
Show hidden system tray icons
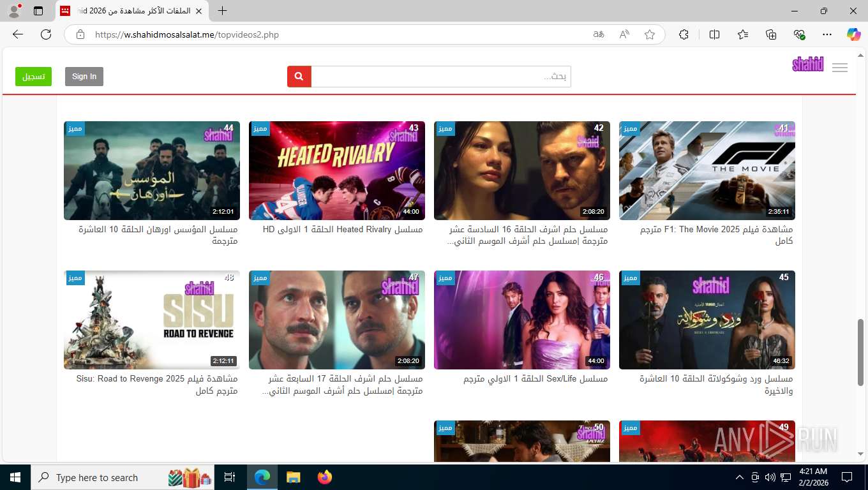740,477
